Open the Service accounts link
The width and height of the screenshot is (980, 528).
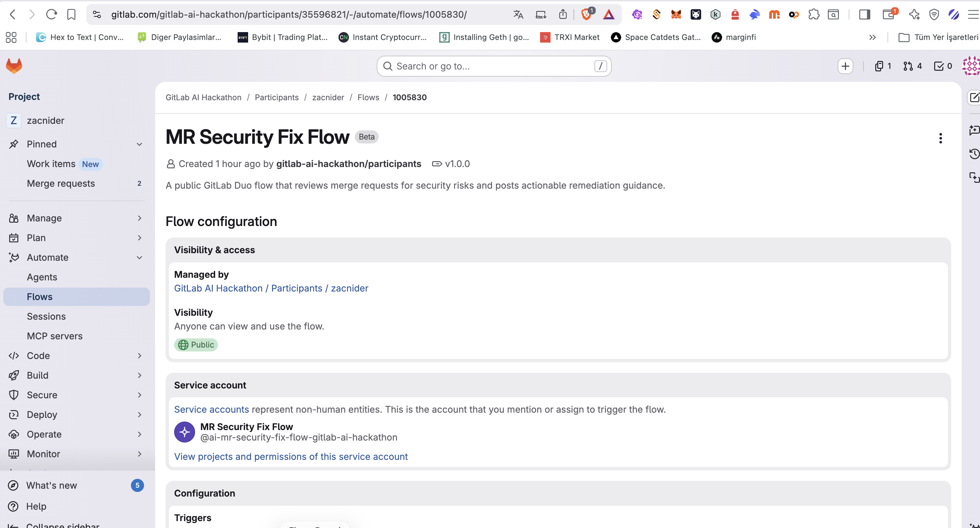(x=211, y=409)
